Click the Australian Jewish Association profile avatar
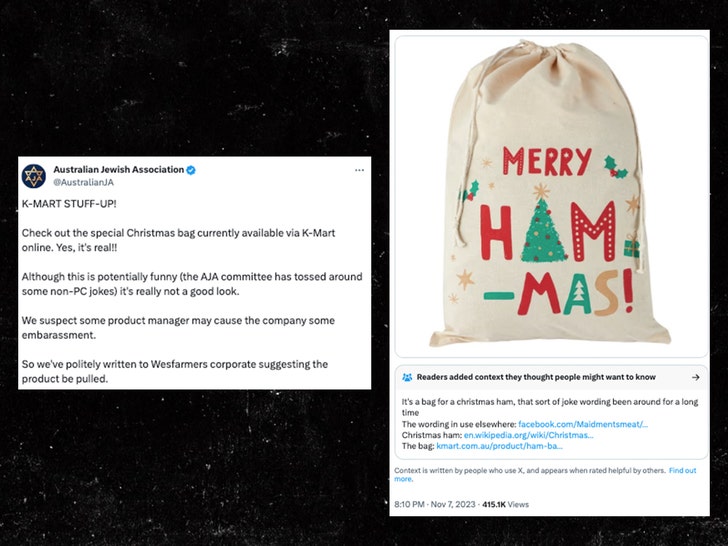 point(34,176)
